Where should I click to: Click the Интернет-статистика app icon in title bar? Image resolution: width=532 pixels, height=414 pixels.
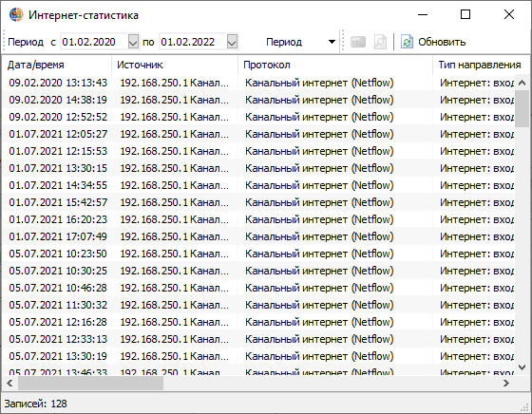[16, 14]
